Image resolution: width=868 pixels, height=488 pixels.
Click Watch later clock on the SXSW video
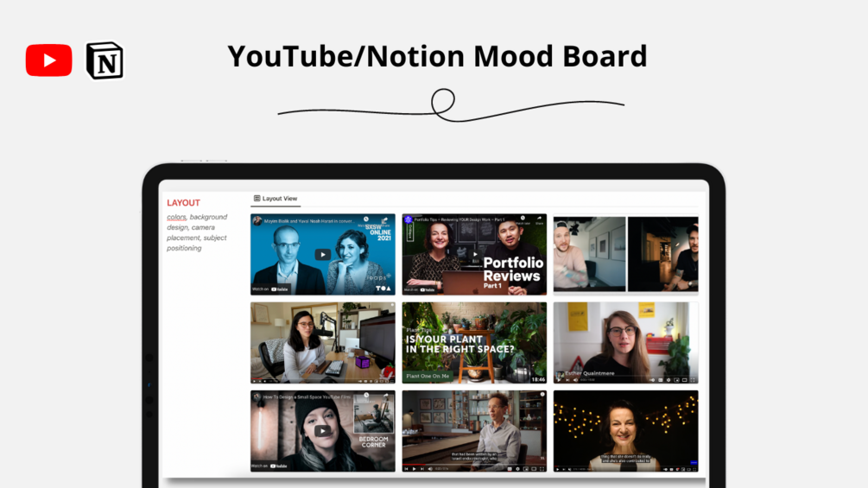pyautogui.click(x=366, y=219)
